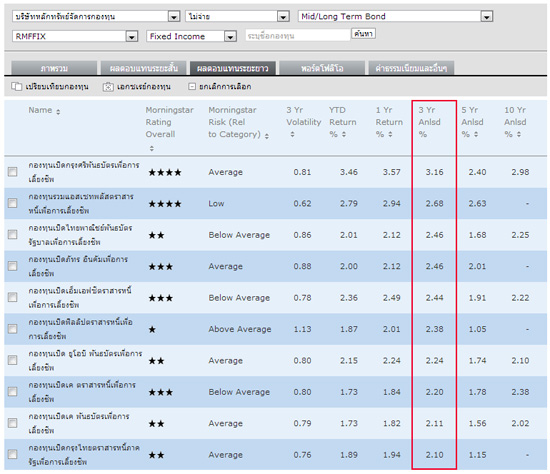Open fund with 3 Yr Anlsd 2.24
The height and width of the screenshot is (474, 550).
[x=85, y=360]
